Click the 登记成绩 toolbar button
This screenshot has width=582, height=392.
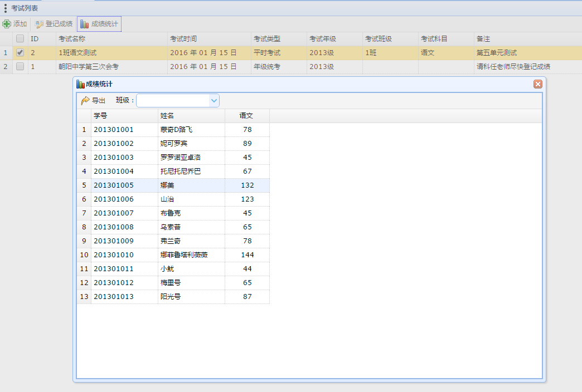(x=54, y=24)
